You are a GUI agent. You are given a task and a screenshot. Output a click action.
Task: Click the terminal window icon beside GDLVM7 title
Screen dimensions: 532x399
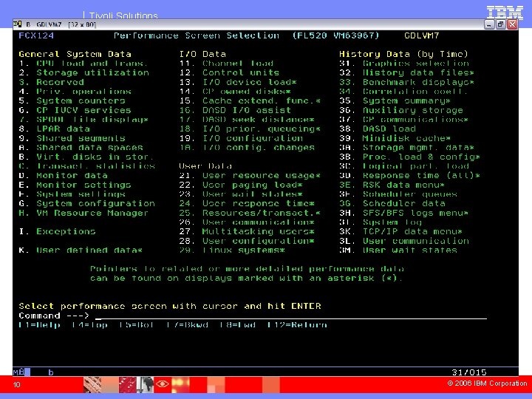point(17,24)
